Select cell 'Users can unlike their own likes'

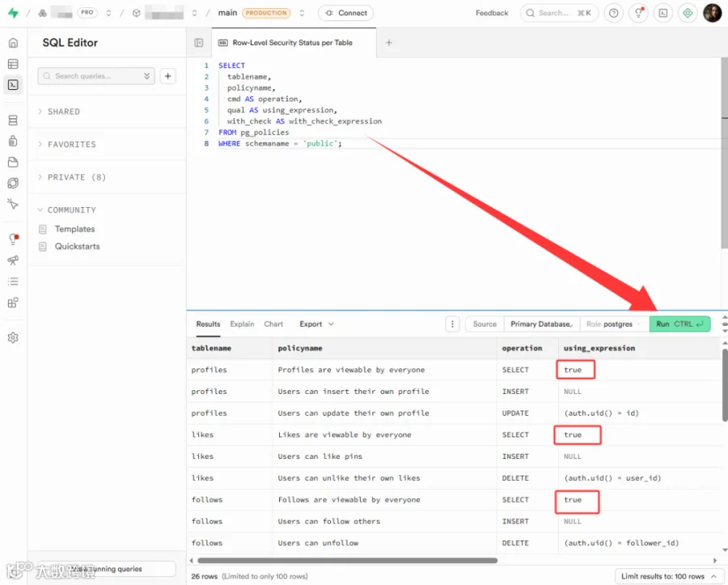[x=384, y=478]
